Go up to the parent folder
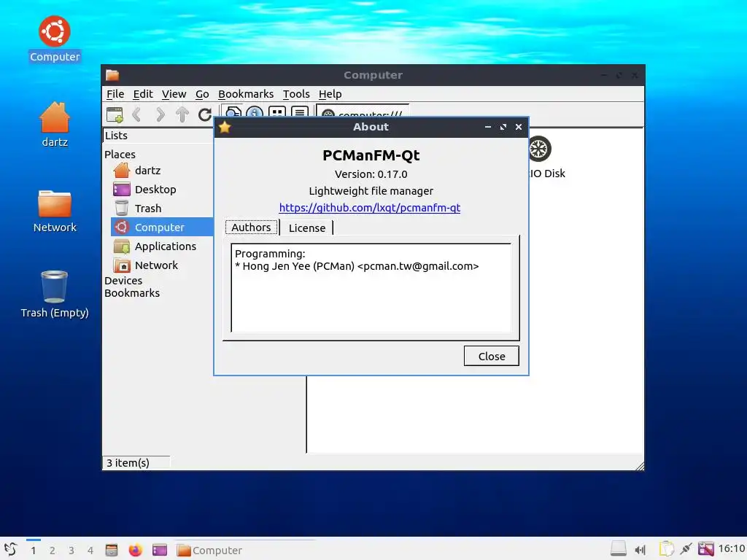The image size is (747, 560). [182, 114]
